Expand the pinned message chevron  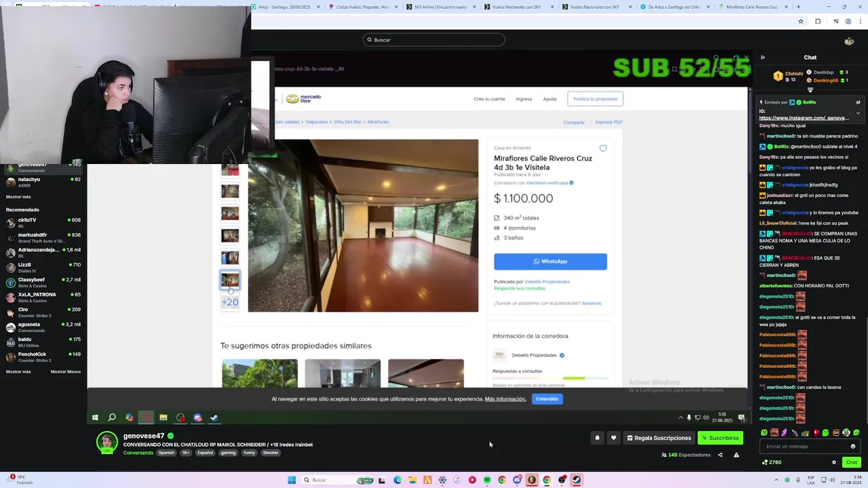pyautogui.click(x=858, y=113)
